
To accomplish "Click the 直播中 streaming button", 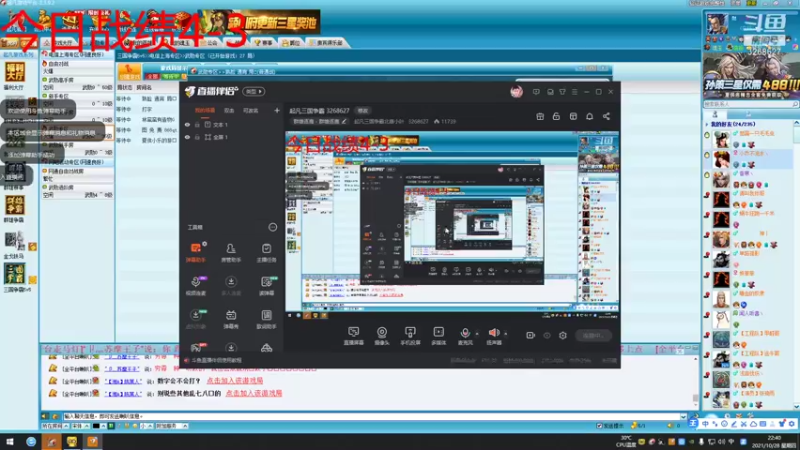I will 593,335.
